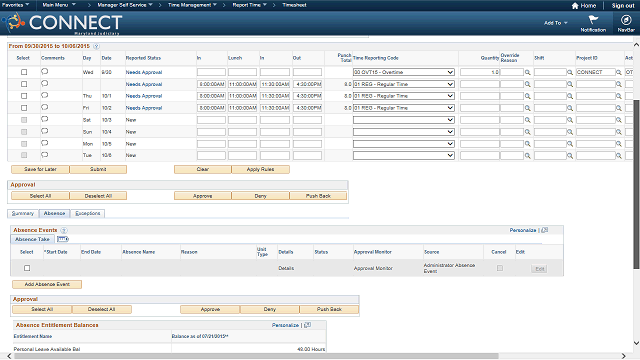This screenshot has width=640, height=360.
Task: Open Absence Events grid pop-out icon
Action: coord(544,230)
